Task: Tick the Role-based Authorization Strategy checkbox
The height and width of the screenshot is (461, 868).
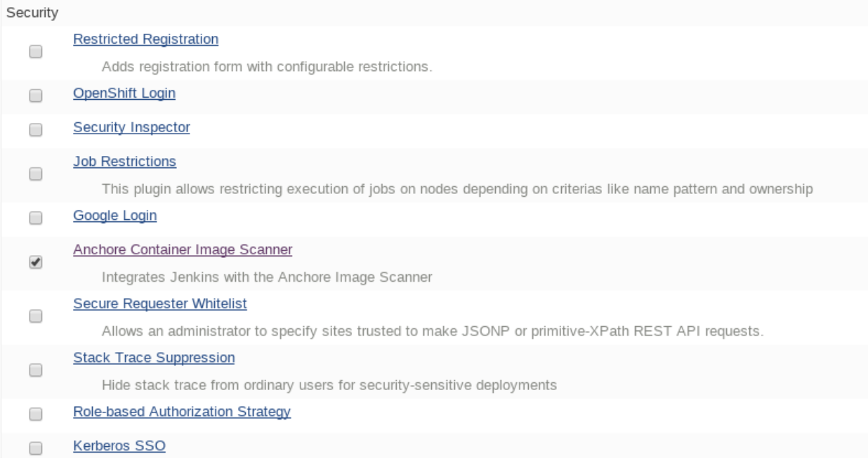Action: click(x=35, y=415)
